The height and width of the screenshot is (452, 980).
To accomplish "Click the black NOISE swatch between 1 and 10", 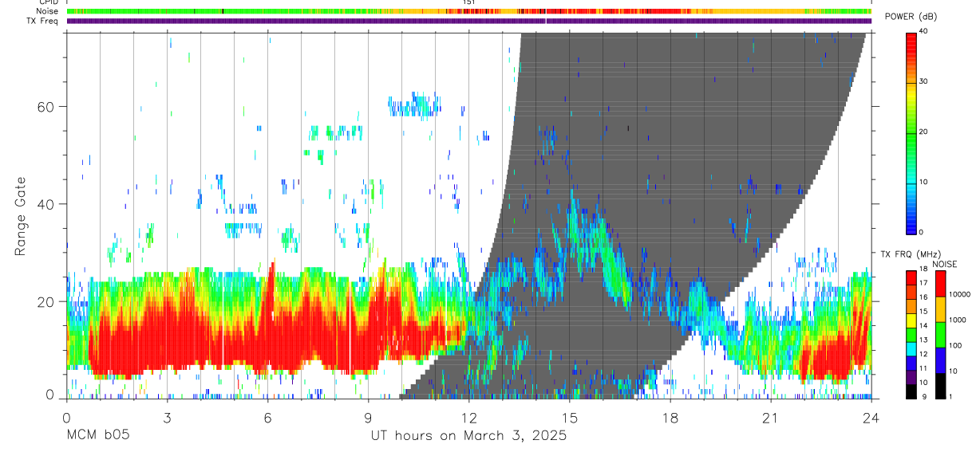I will [x=941, y=385].
